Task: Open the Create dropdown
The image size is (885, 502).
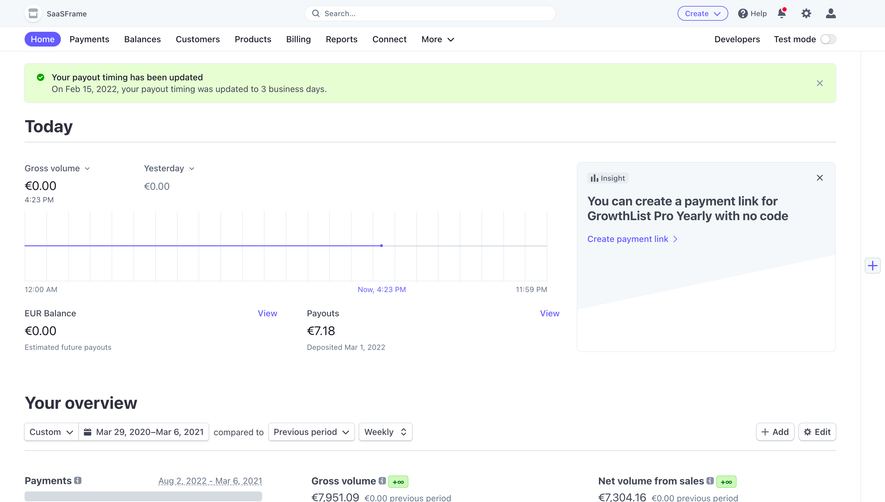Action: click(x=703, y=14)
